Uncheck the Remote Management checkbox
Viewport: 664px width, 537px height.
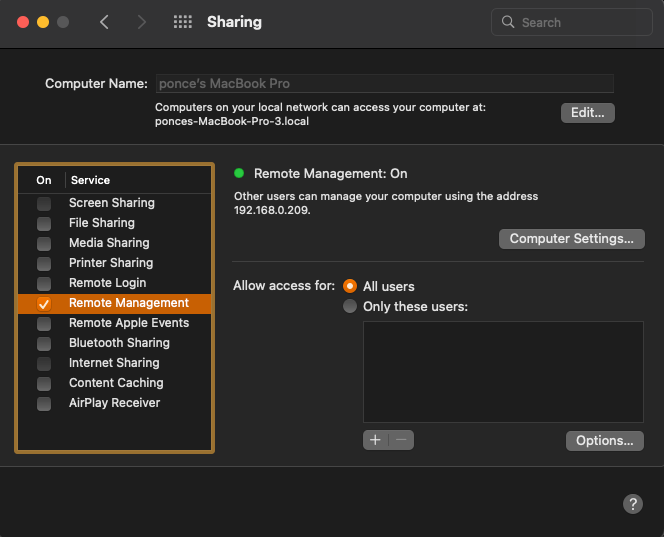[x=44, y=304]
